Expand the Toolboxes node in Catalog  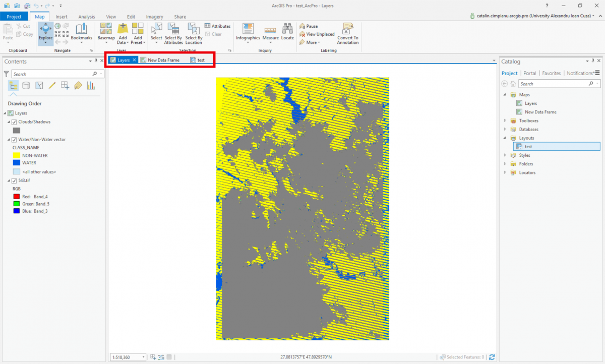pos(505,120)
